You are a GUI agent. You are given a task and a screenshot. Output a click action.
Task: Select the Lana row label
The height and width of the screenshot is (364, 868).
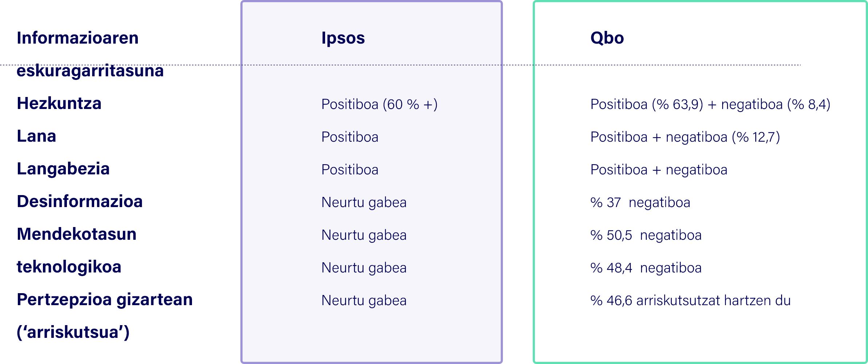(x=37, y=137)
